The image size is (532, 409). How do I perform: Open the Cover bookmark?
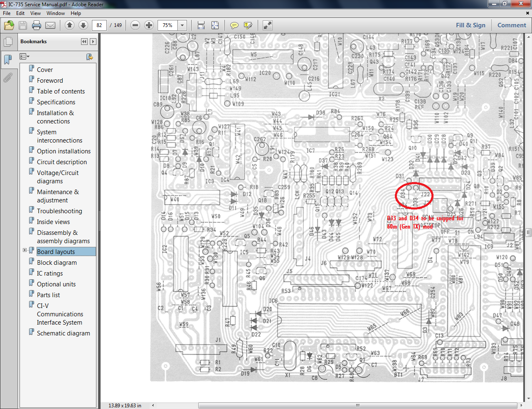point(45,70)
